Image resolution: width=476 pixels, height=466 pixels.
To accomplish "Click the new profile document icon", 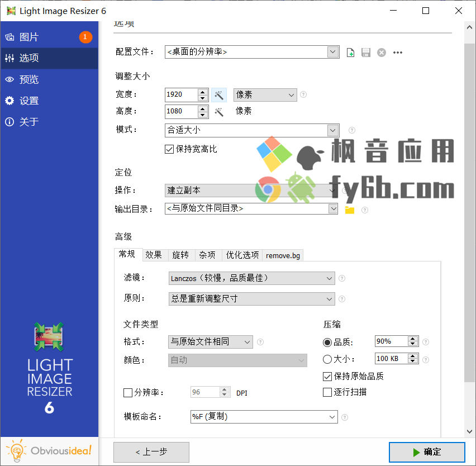I will pyautogui.click(x=350, y=53).
